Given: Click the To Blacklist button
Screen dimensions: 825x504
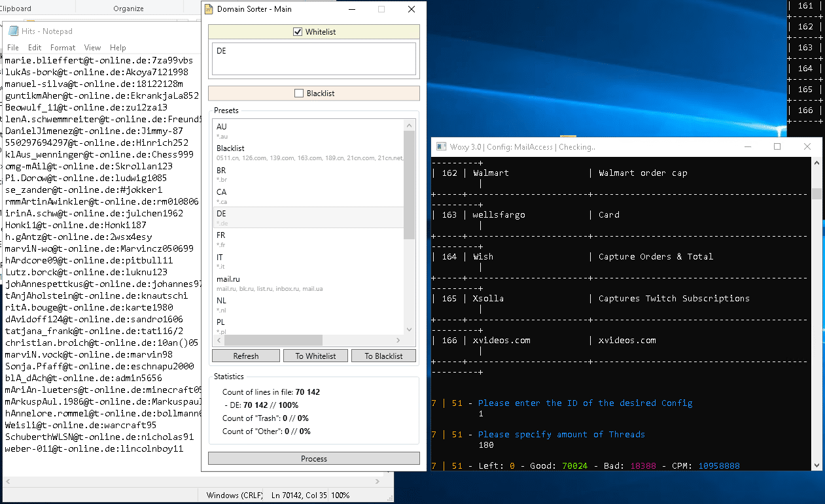Looking at the screenshot, I should click(x=383, y=356).
